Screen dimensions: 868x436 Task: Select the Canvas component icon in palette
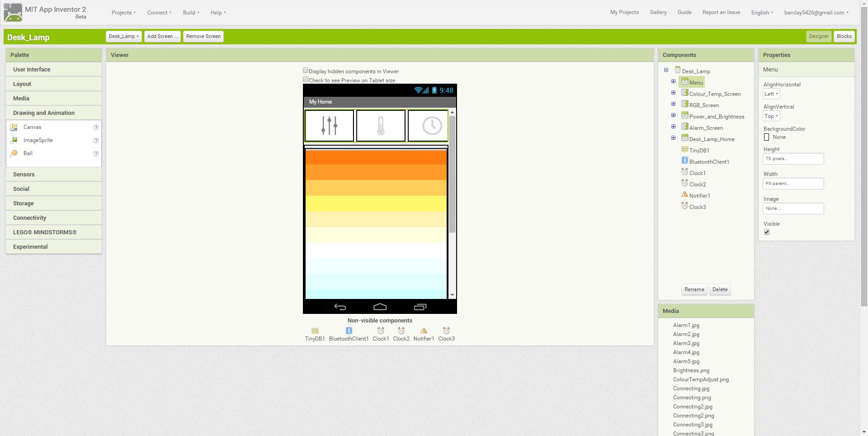click(14, 128)
